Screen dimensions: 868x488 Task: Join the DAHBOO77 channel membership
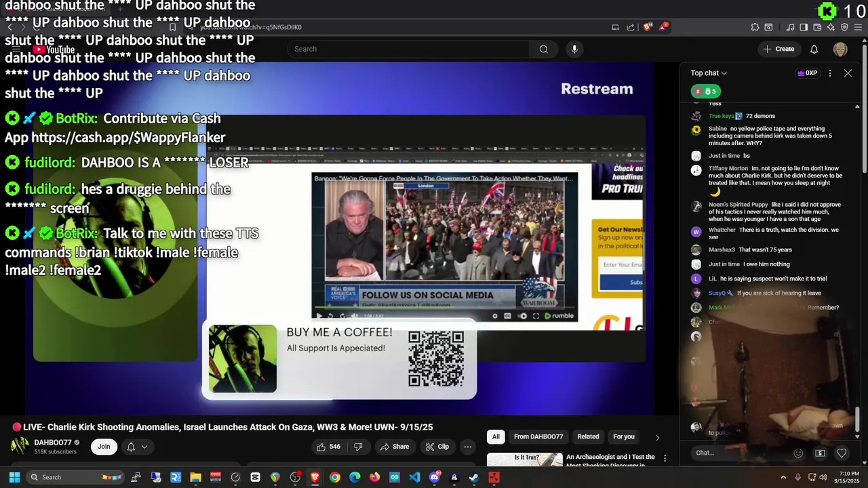pyautogui.click(x=104, y=446)
